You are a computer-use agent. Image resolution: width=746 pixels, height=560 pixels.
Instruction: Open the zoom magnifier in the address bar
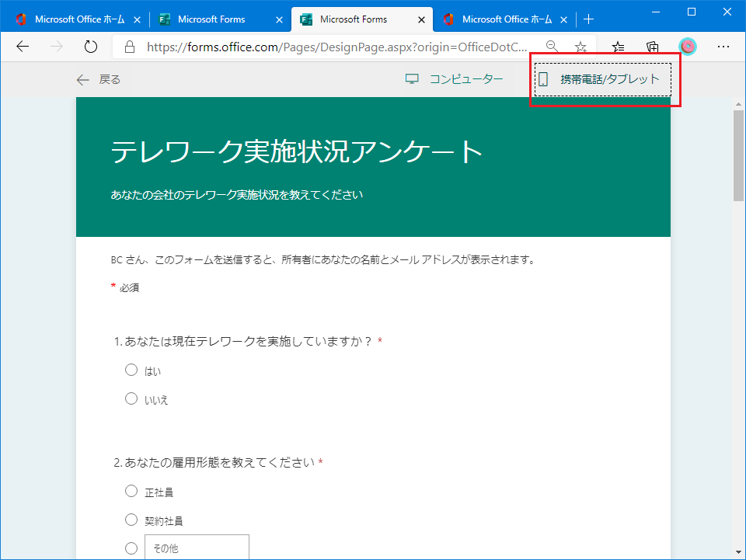(x=552, y=46)
